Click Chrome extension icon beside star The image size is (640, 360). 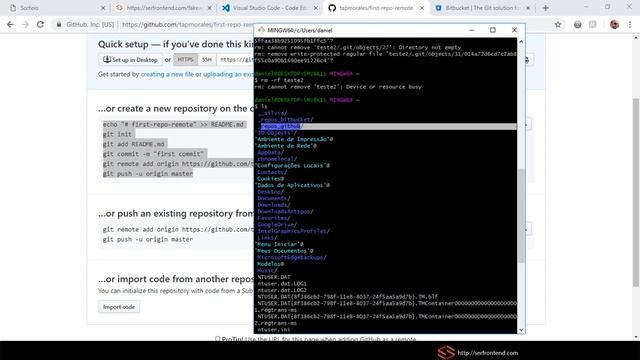(x=577, y=24)
